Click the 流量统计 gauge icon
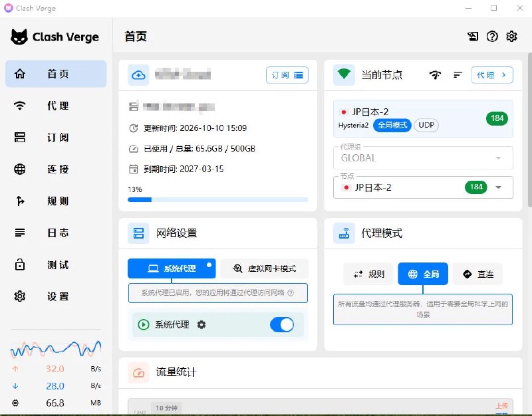Screen dimensions: 532x416 click(x=138, y=373)
